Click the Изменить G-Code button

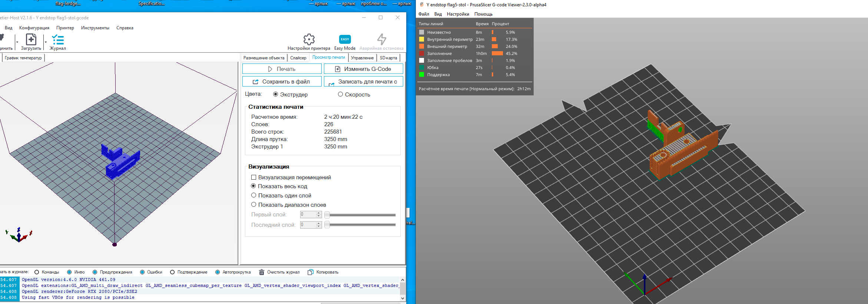364,69
